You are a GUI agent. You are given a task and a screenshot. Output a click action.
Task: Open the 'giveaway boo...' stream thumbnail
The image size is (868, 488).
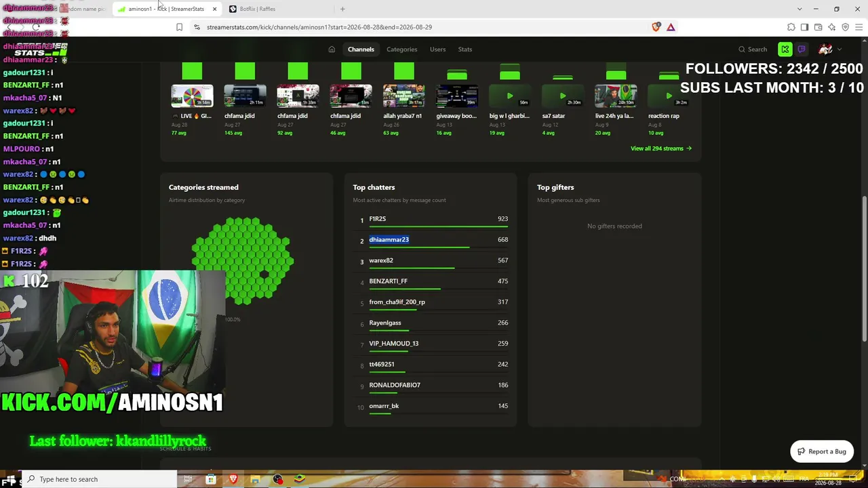(x=456, y=96)
